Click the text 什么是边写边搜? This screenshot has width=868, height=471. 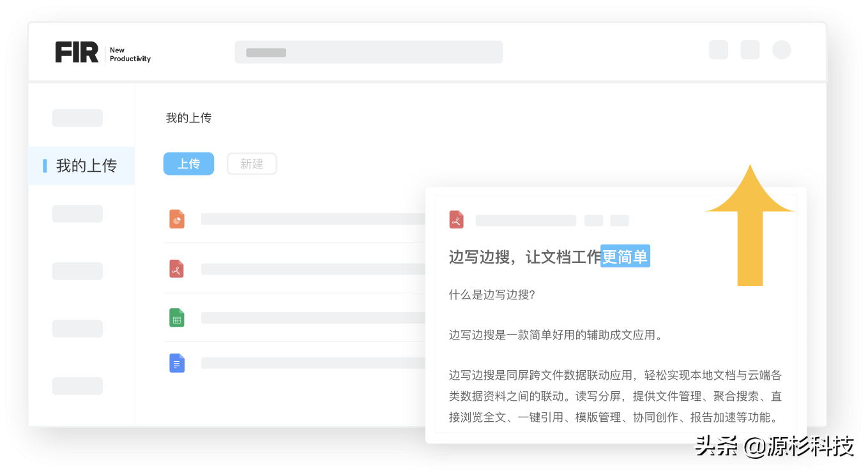(x=492, y=295)
